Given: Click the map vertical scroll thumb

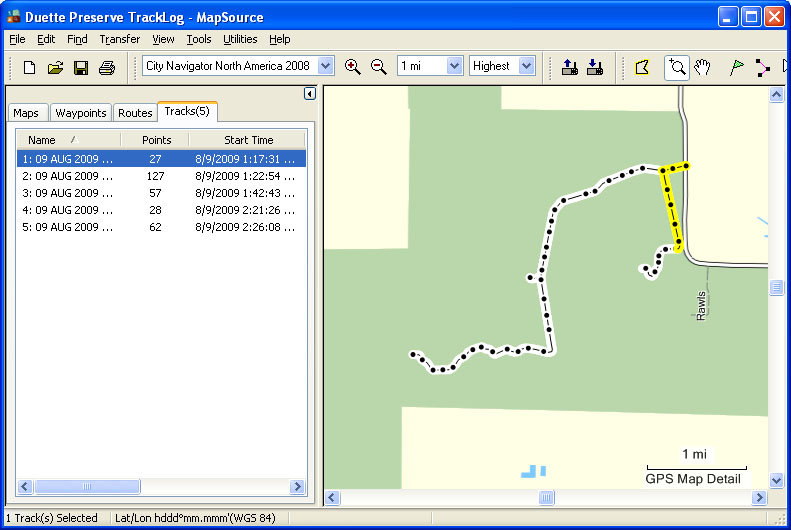Looking at the screenshot, I should tap(776, 287).
